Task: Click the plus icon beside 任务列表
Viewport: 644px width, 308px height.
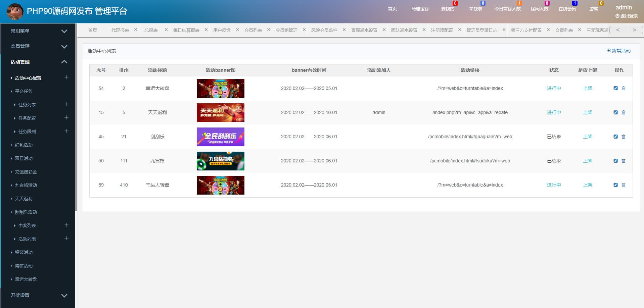Action: (66, 104)
